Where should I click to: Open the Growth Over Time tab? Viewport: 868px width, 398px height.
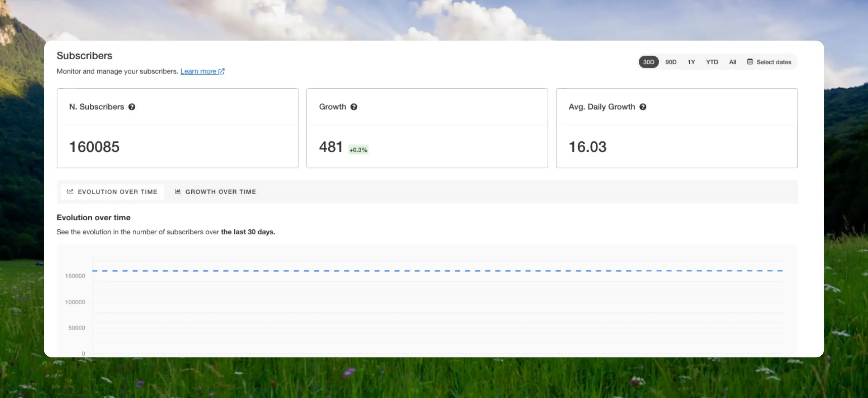pyautogui.click(x=220, y=192)
